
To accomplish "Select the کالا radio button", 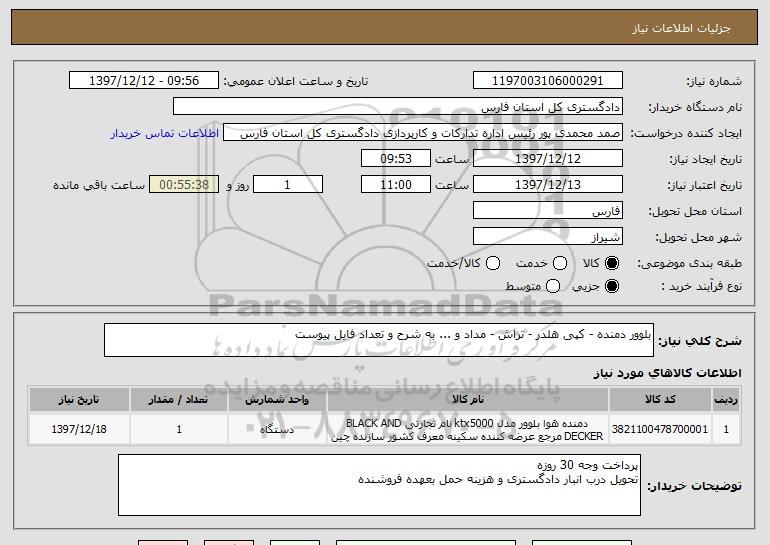I will [x=612, y=263].
